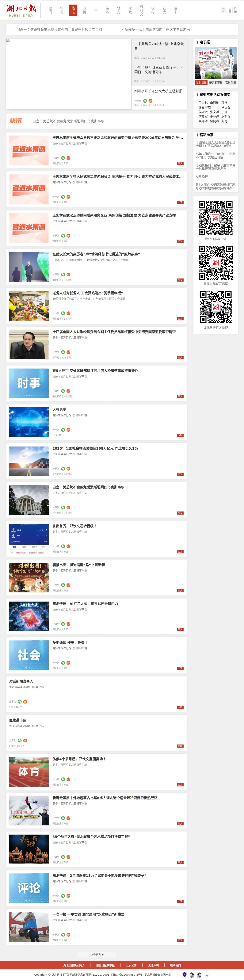The width and height of the screenshot is (244, 980).
Task: Open headline 习近平：建设社会主义现代化强国
Action: pos(59,29)
